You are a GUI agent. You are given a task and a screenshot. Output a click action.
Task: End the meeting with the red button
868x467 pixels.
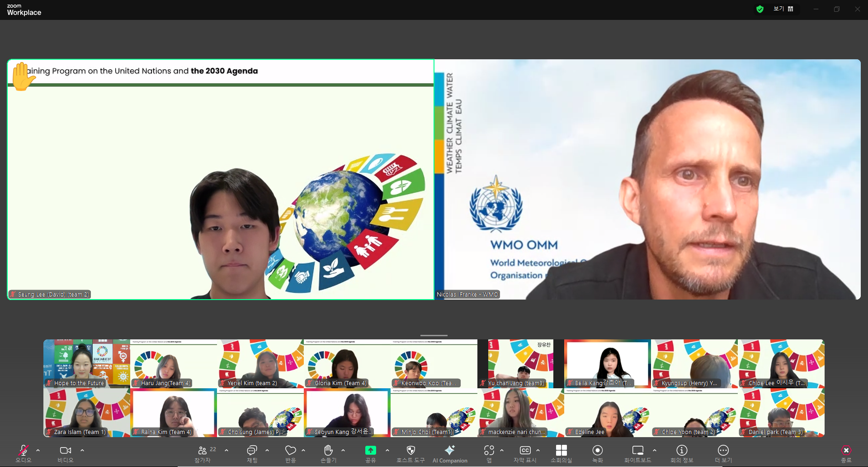point(846,453)
